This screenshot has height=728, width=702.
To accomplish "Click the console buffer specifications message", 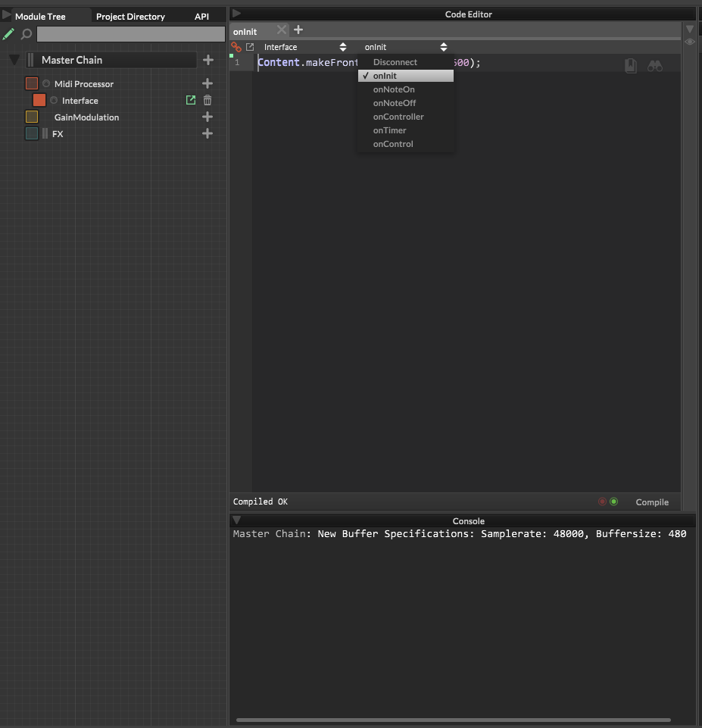I will point(460,534).
